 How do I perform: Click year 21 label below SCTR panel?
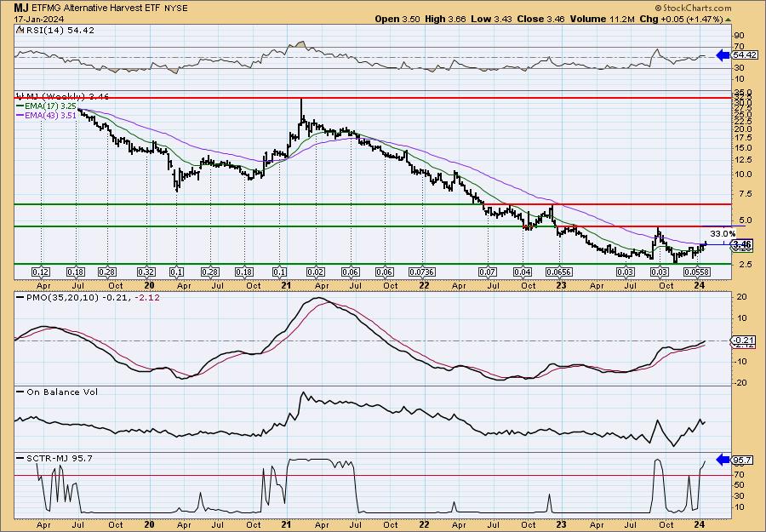(x=286, y=524)
